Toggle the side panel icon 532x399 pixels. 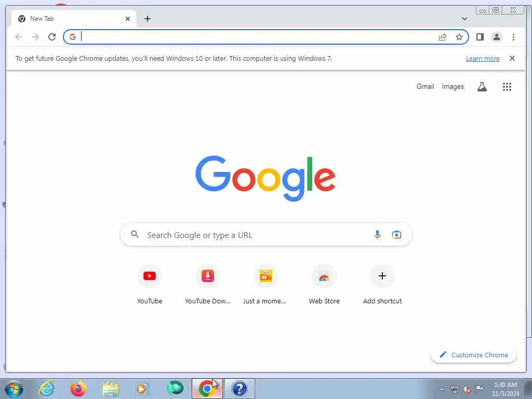click(x=480, y=37)
